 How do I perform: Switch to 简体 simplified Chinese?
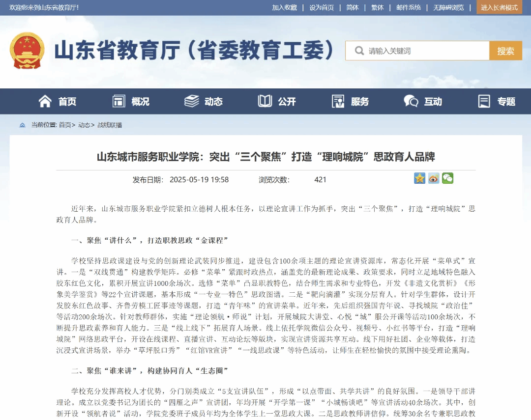pyautogui.click(x=353, y=7)
